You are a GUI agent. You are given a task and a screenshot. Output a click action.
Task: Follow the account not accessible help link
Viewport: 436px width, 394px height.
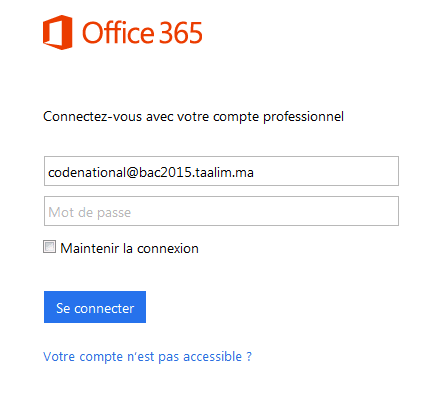[147, 357]
